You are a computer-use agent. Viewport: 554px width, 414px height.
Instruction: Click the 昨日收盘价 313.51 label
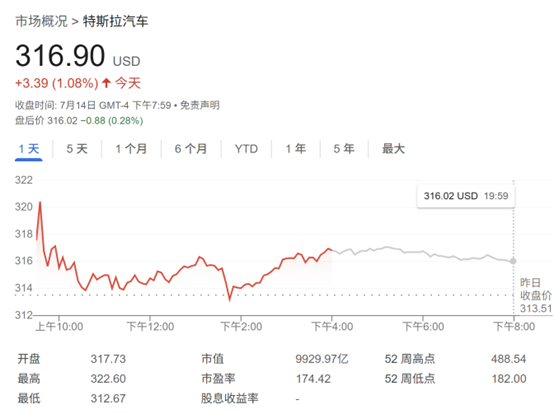[536, 296]
